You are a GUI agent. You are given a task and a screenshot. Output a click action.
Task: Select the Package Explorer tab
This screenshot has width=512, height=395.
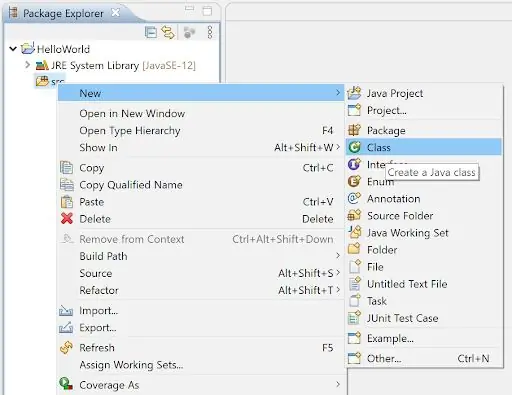[x=63, y=13]
